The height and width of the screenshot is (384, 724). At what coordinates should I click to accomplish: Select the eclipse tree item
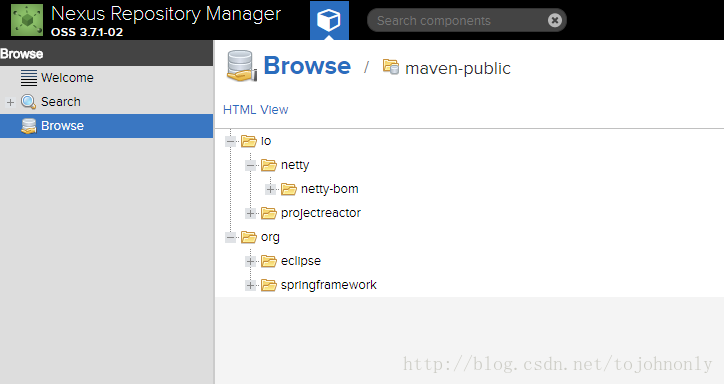point(301,261)
